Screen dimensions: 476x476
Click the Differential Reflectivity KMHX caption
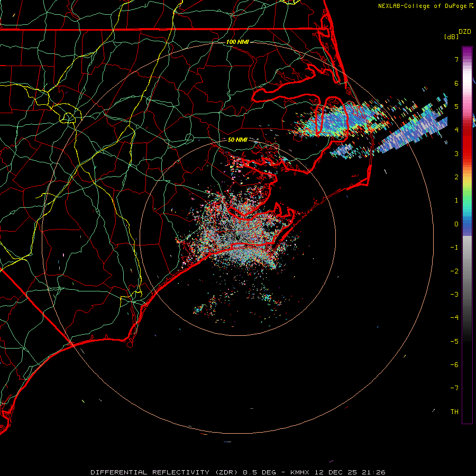pos(237,472)
